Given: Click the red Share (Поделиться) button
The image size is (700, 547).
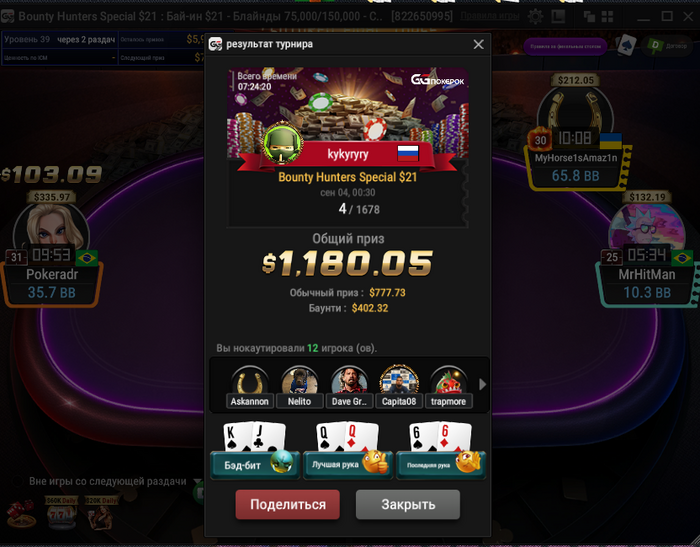Looking at the screenshot, I should (x=288, y=504).
